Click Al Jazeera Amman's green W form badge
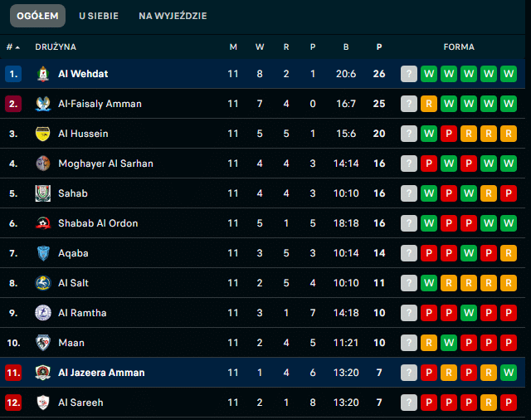Viewport: 531px width, 420px height. tap(509, 373)
